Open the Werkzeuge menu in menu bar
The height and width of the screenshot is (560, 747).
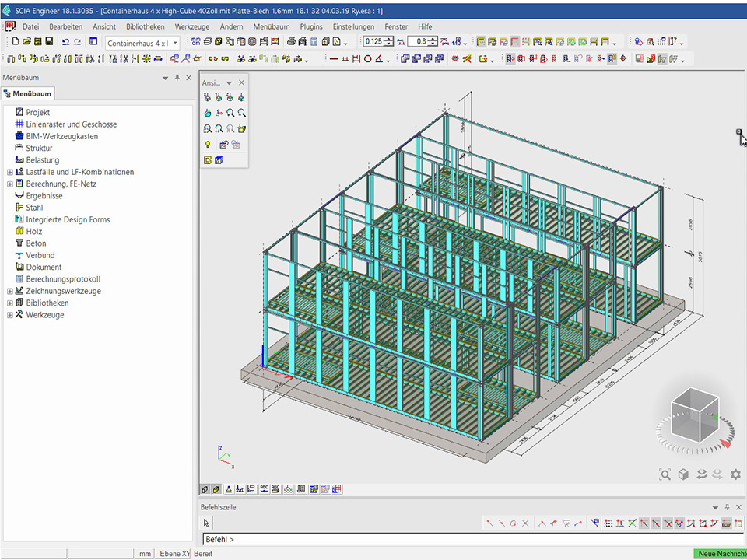click(192, 26)
